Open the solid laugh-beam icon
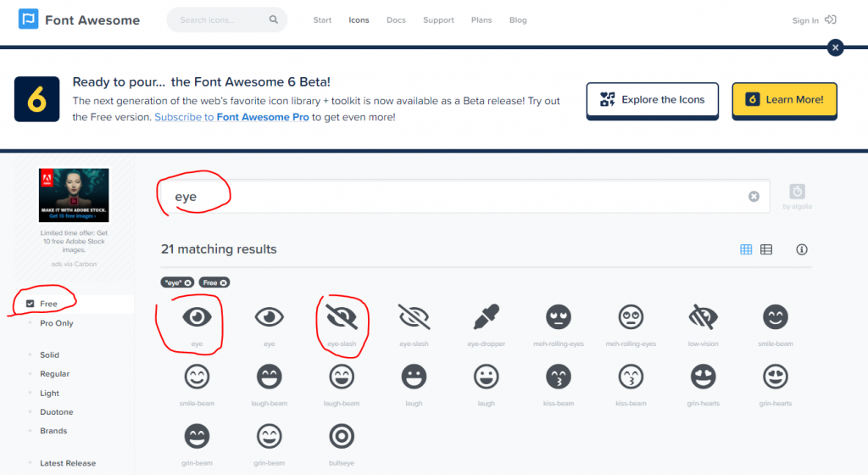The width and height of the screenshot is (868, 475). coord(269,377)
